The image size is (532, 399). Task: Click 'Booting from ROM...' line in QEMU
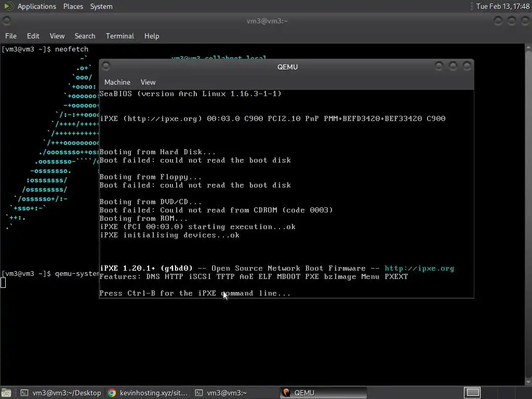pos(143,219)
